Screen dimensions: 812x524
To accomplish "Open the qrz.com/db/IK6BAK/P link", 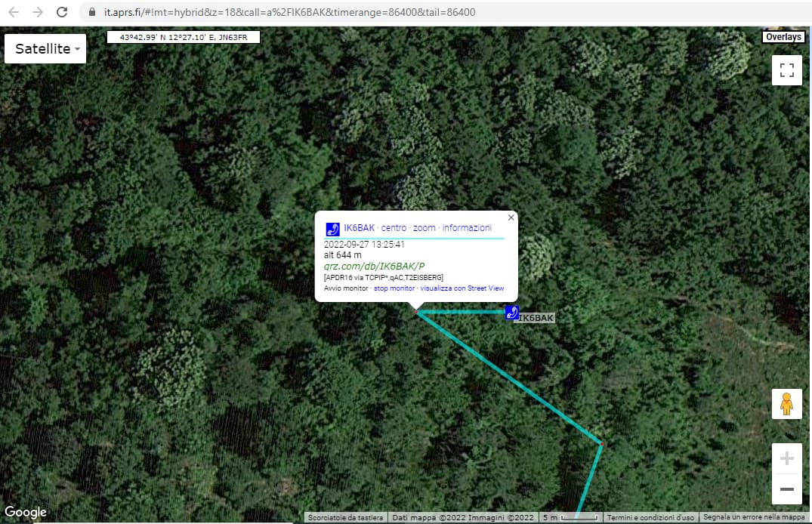I will (374, 266).
